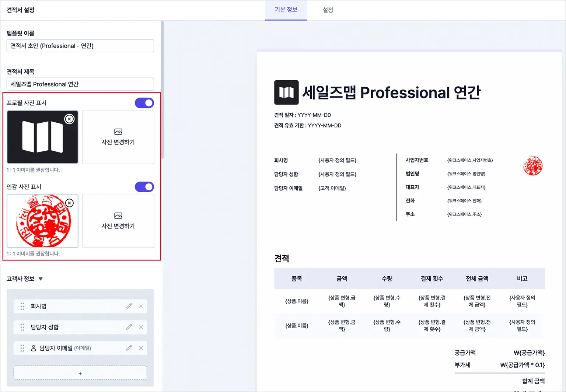Click the 전체 금액 column header
This screenshot has height=392, width=566.
point(477,279)
